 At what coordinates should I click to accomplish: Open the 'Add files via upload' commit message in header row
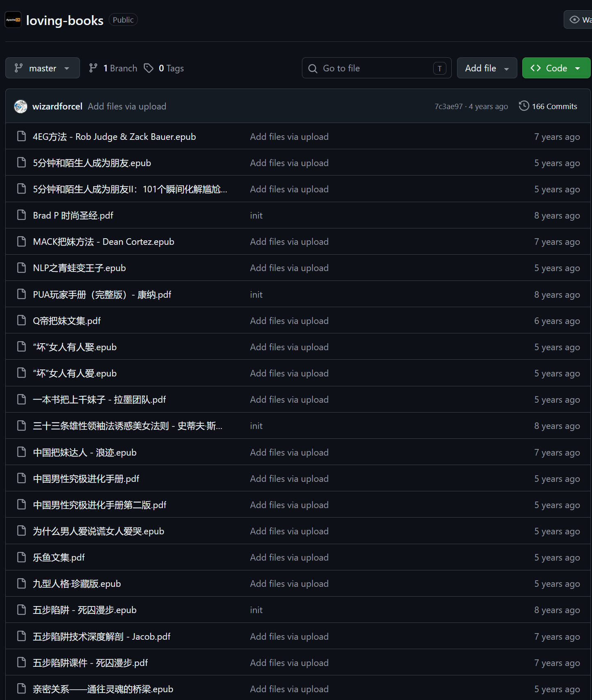[x=127, y=107]
